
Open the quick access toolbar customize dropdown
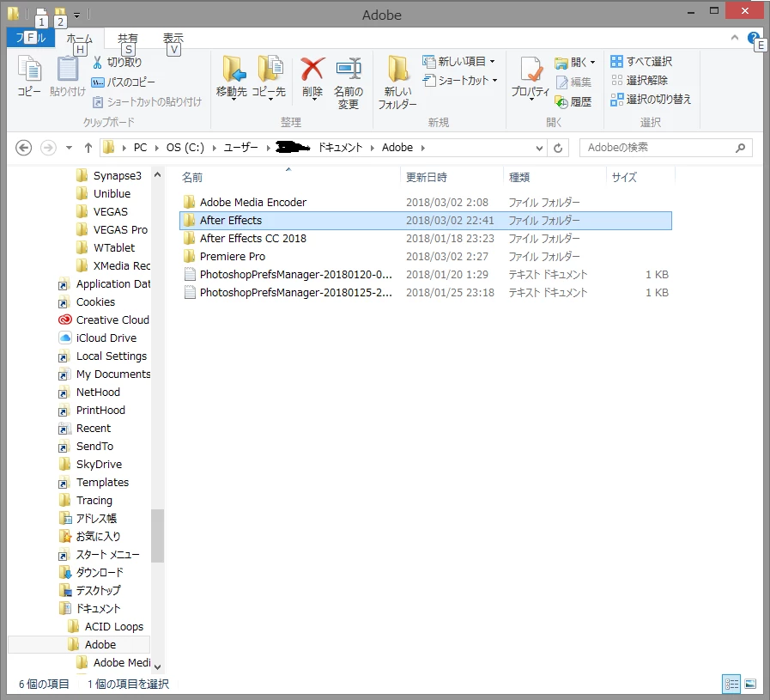coord(76,15)
